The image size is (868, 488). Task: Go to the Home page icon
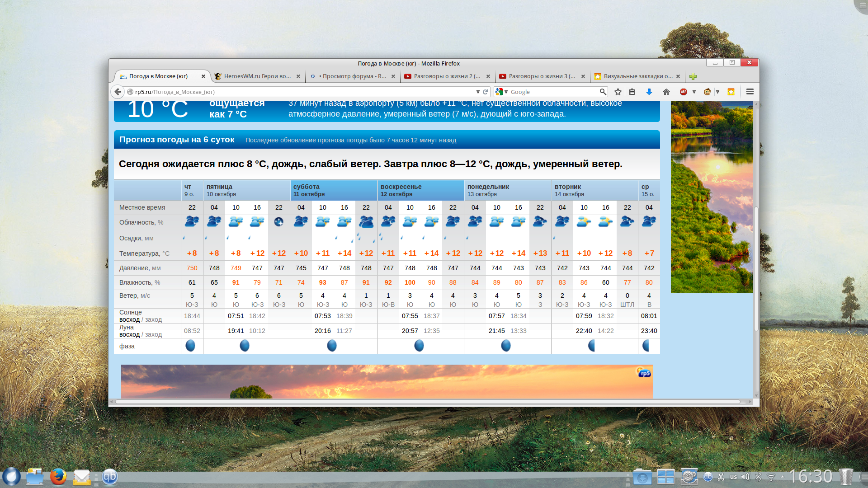666,92
